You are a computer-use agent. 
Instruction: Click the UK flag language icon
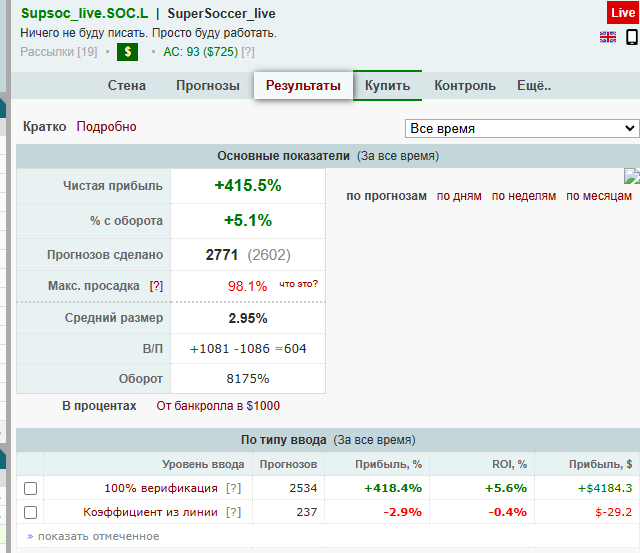pos(608,37)
